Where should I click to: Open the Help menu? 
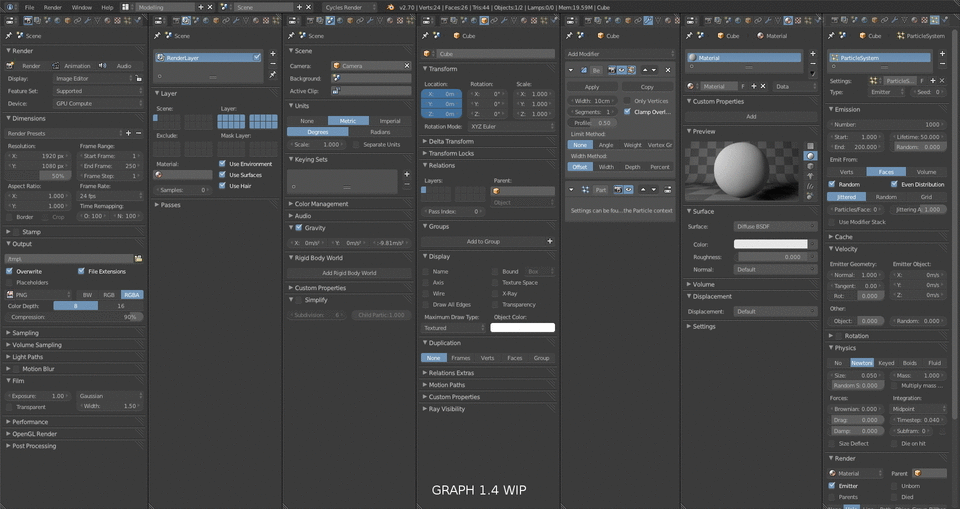tap(107, 7)
